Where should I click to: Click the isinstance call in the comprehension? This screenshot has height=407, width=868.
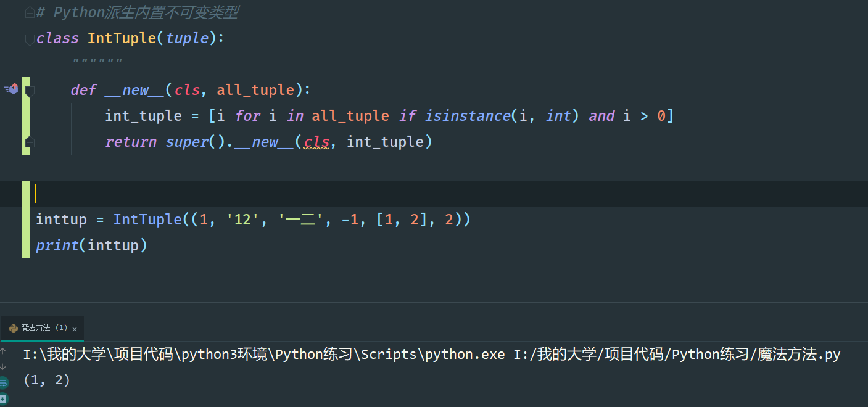(468, 116)
